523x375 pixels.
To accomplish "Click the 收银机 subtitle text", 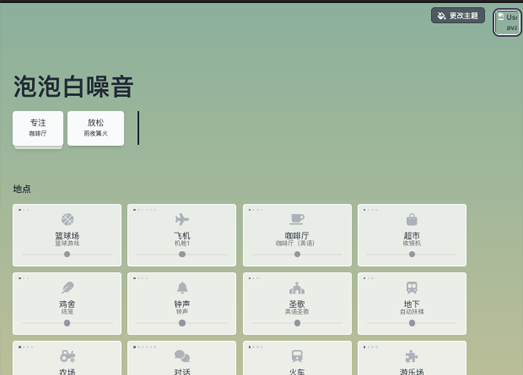I will click(x=412, y=243).
